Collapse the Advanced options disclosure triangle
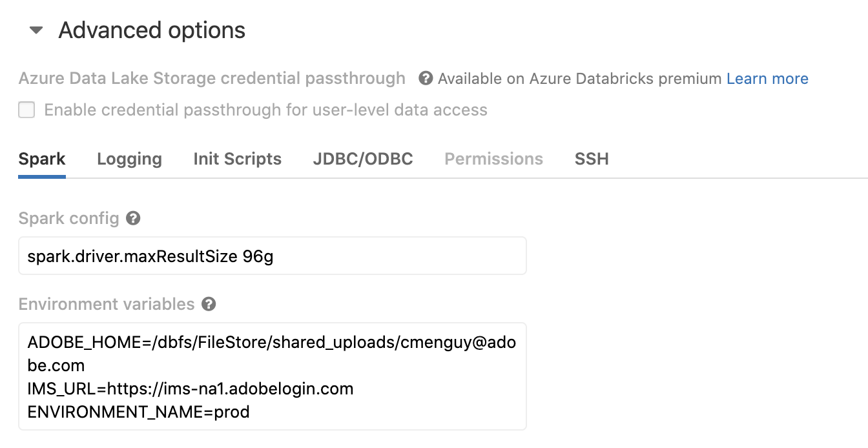This screenshot has width=868, height=448. [x=36, y=30]
